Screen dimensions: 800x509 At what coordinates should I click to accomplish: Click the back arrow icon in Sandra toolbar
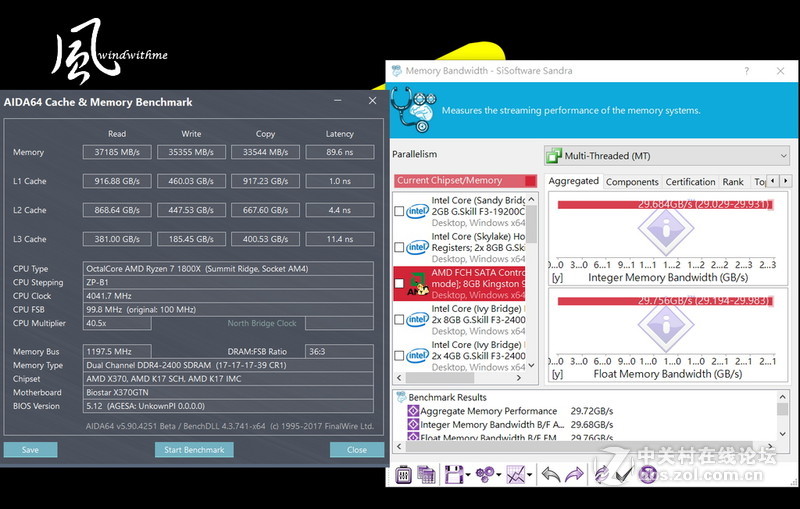click(551, 475)
